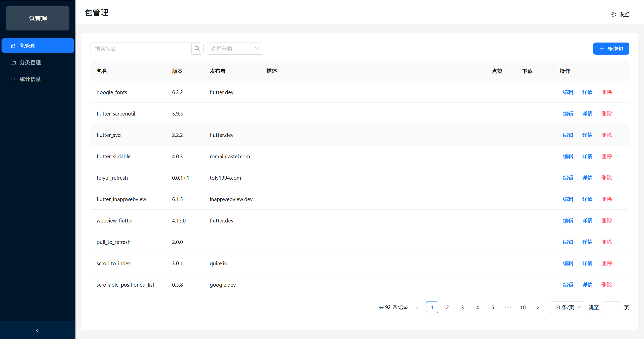Click the folder icon beside 分类管理
Screen dimensions: 644x339
pos(13,62)
